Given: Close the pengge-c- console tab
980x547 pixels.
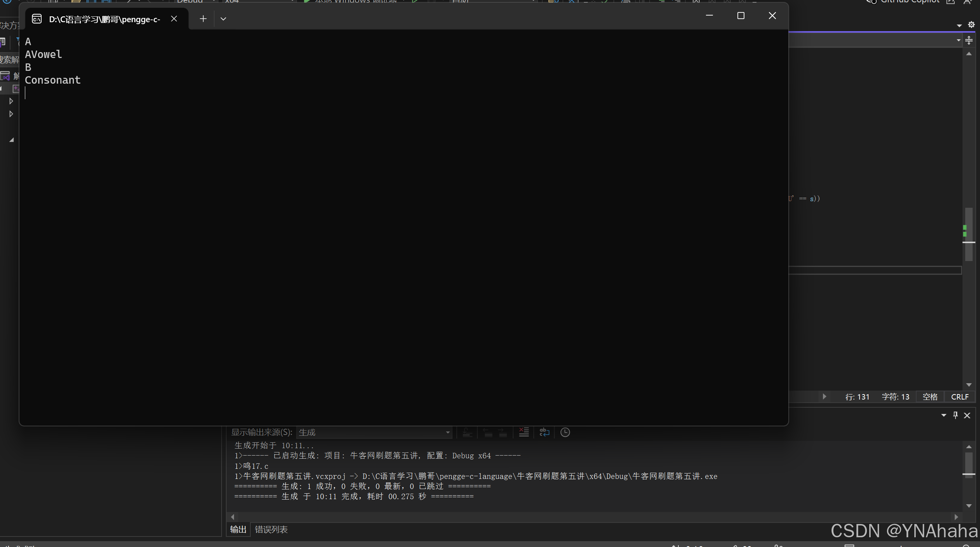Looking at the screenshot, I should 174,19.
